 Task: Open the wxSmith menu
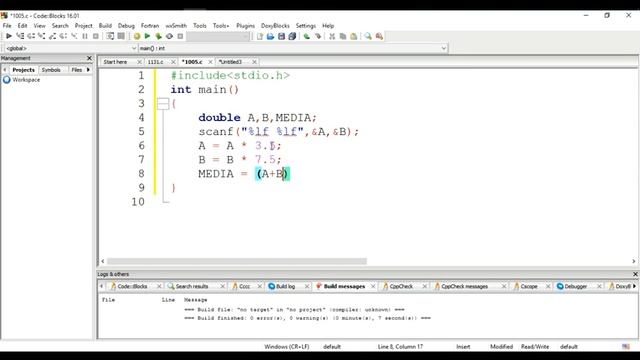coord(176,26)
